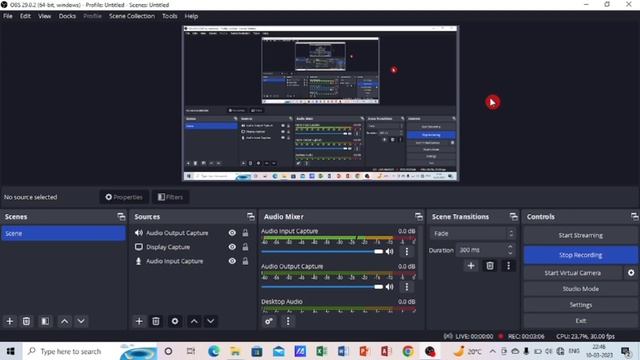Add a new scene with plus icon
The image size is (640, 360).
(x=9, y=321)
